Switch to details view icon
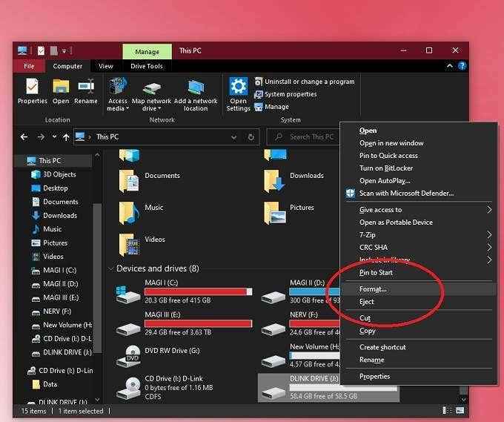The width and height of the screenshot is (504, 422). point(447,410)
